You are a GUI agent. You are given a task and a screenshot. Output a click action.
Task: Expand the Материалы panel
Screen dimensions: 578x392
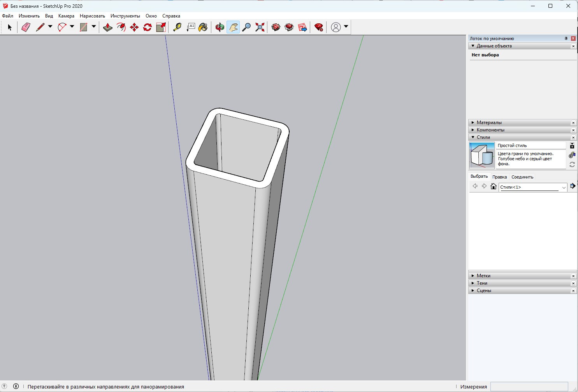click(473, 122)
